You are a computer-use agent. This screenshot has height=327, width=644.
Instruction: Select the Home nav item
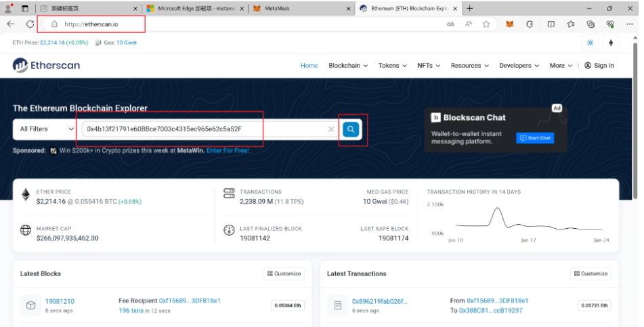(x=309, y=65)
